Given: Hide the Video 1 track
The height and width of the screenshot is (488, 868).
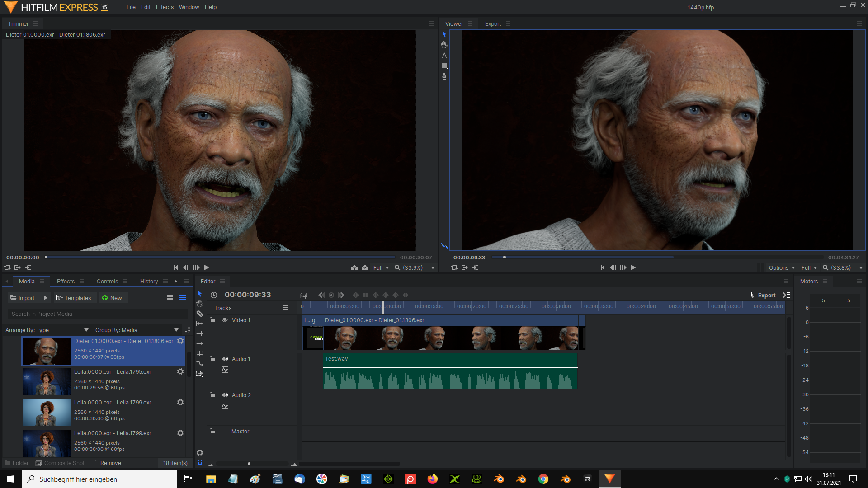Looking at the screenshot, I should [225, 320].
